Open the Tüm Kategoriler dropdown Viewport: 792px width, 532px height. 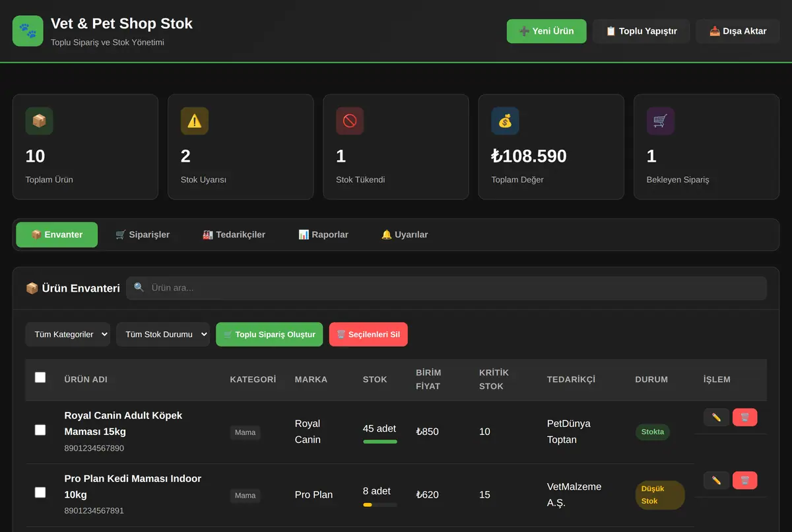tap(68, 334)
